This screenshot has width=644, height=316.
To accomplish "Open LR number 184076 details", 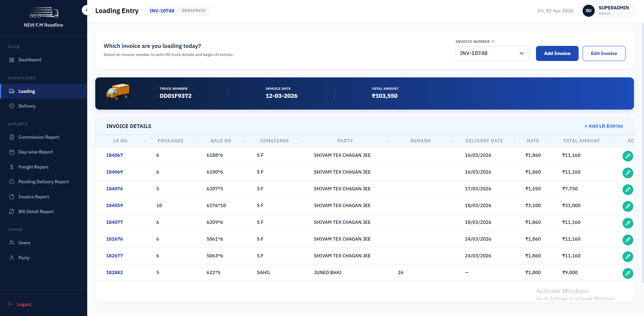I will [x=114, y=189].
